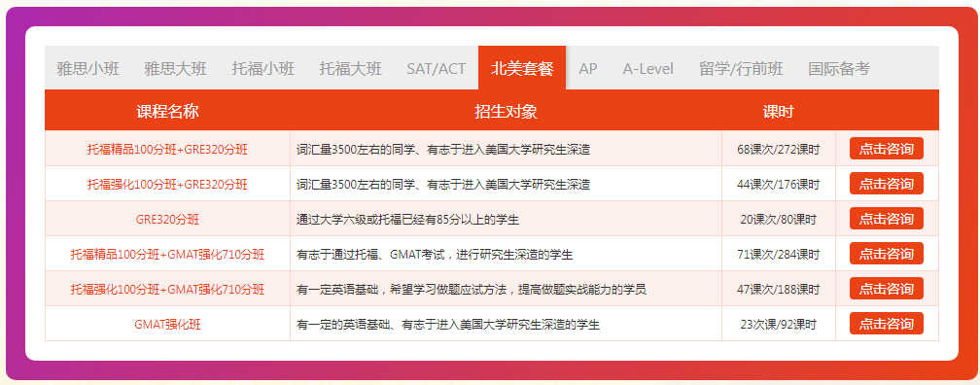
Task: Click 点击咨询 in the GRE320分班 row
Action: (887, 219)
